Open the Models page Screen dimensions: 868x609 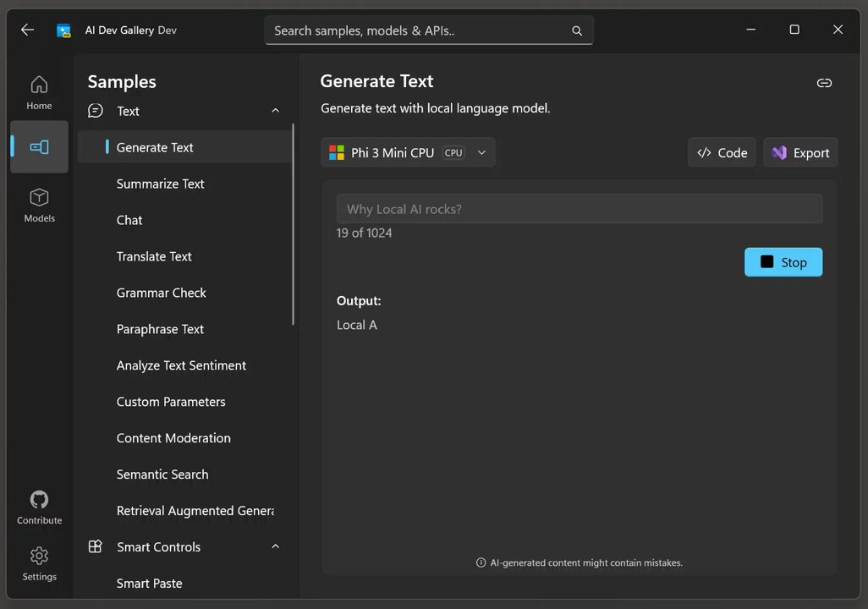point(39,206)
